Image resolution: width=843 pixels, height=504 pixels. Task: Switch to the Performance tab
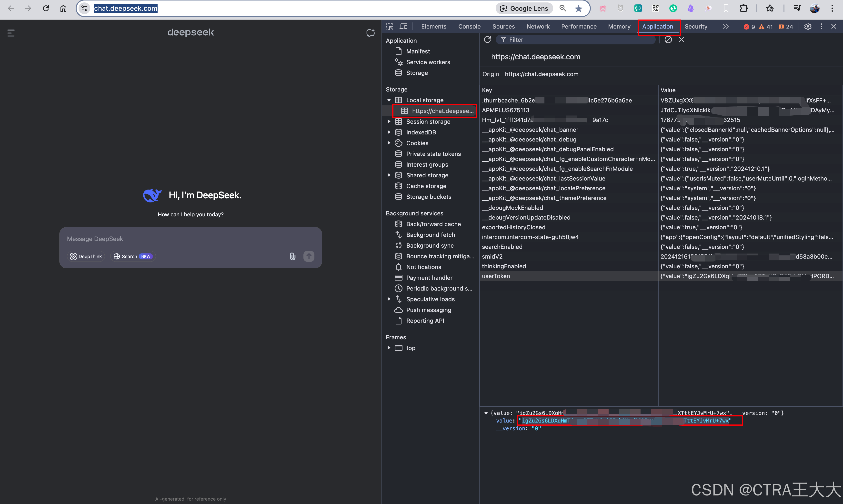pos(579,27)
